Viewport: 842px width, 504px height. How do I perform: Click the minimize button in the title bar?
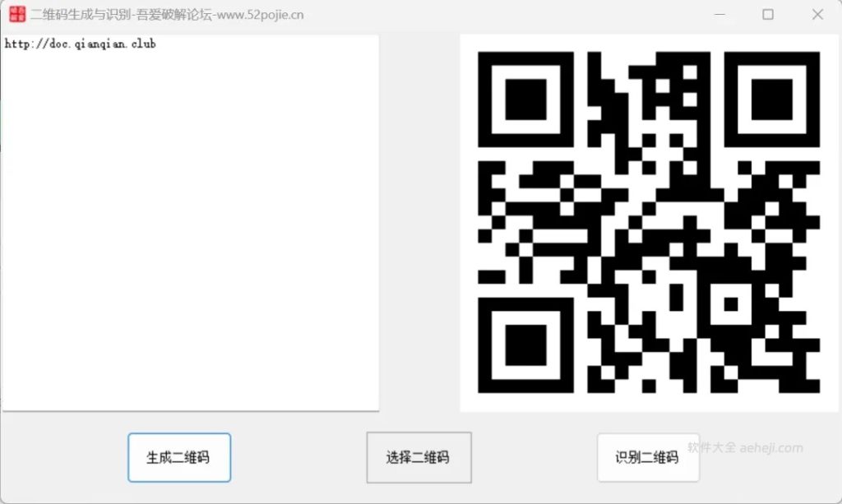(x=719, y=14)
